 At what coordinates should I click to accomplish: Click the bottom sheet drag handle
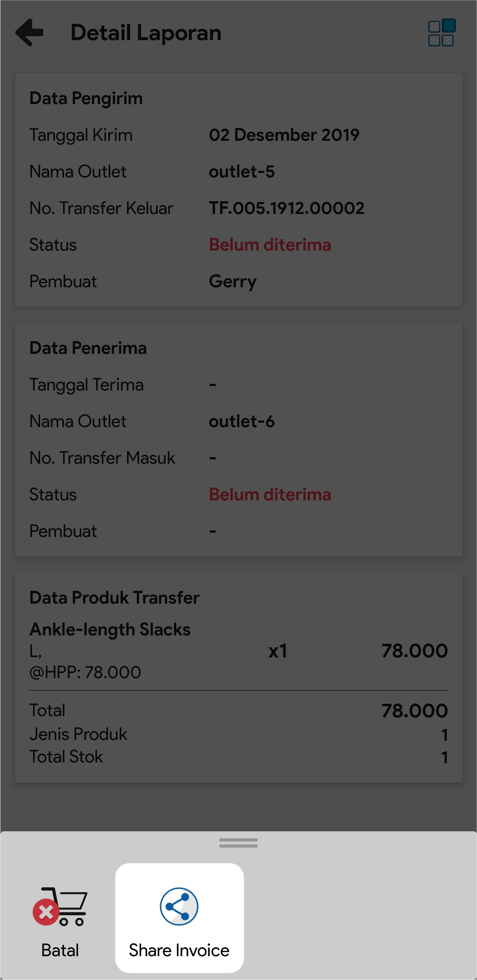(238, 843)
